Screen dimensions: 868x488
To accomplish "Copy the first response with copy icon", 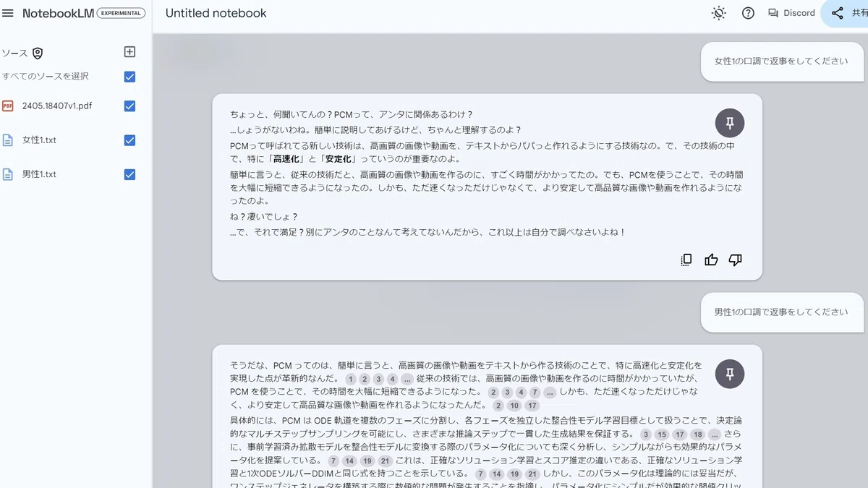I will pyautogui.click(x=686, y=260).
